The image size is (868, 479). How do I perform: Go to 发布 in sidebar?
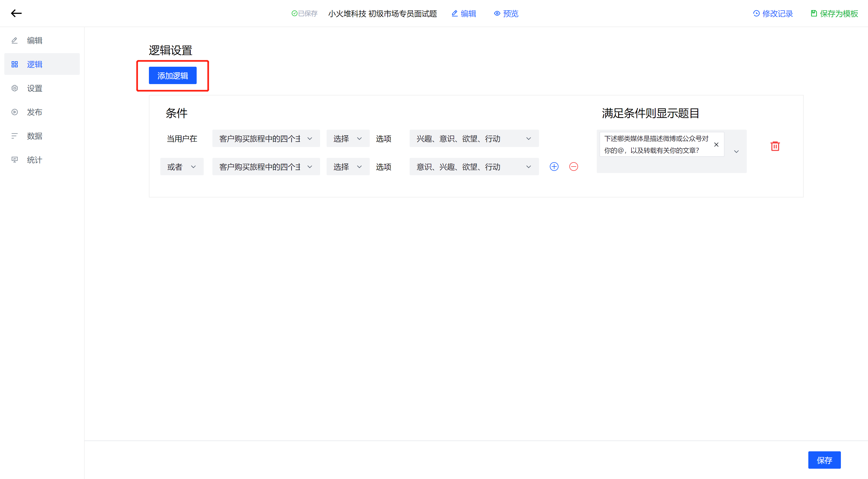[x=34, y=112]
